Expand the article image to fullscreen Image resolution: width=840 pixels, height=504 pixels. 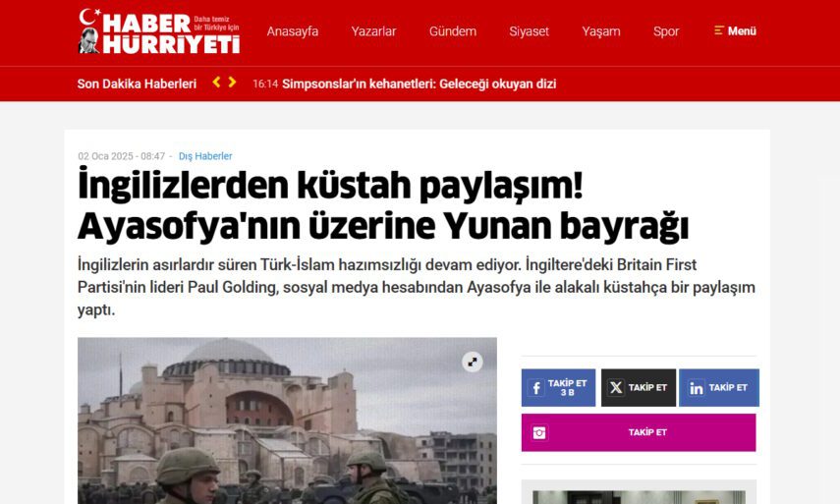click(472, 363)
